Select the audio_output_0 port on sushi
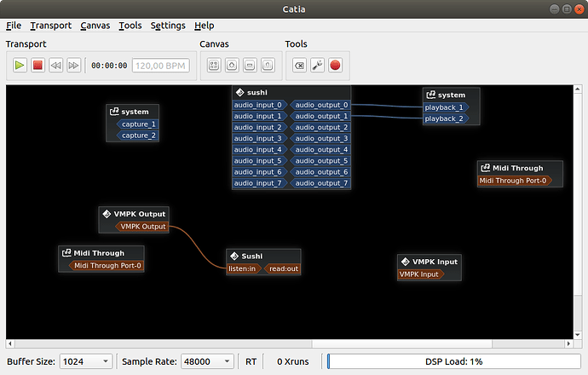 click(320, 105)
